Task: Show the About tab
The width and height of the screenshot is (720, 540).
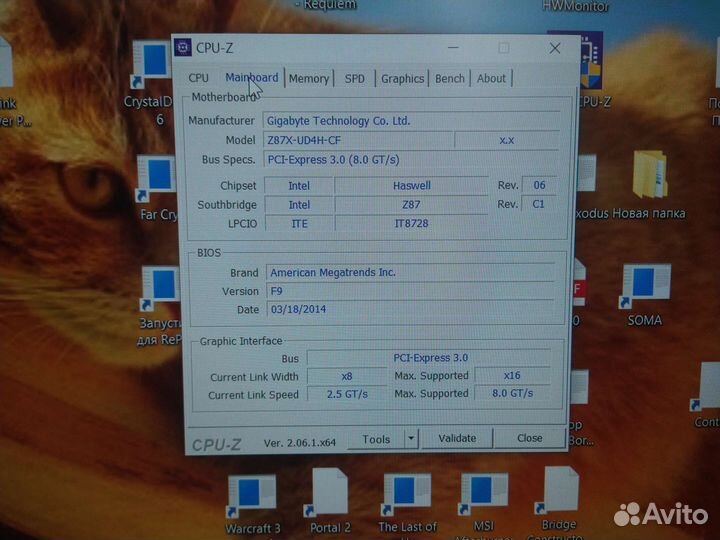Action: click(x=491, y=79)
